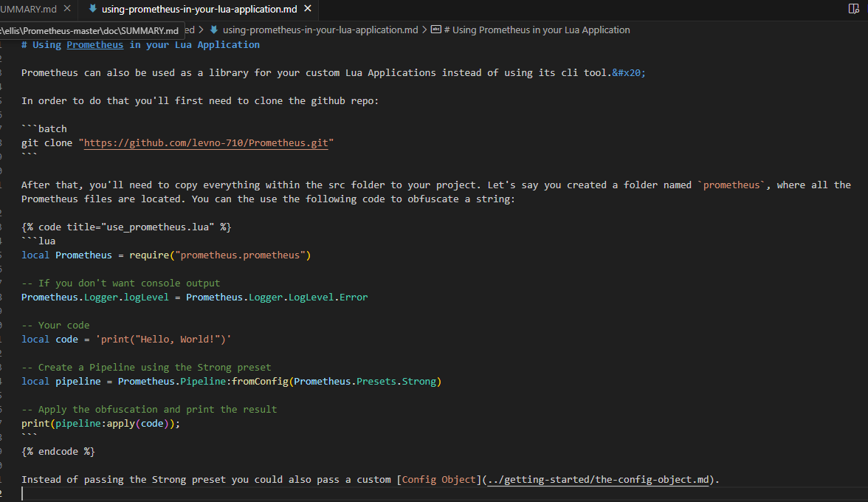This screenshot has height=502, width=868.
Task: Click the 'Config Object' link text
Action: pos(438,479)
